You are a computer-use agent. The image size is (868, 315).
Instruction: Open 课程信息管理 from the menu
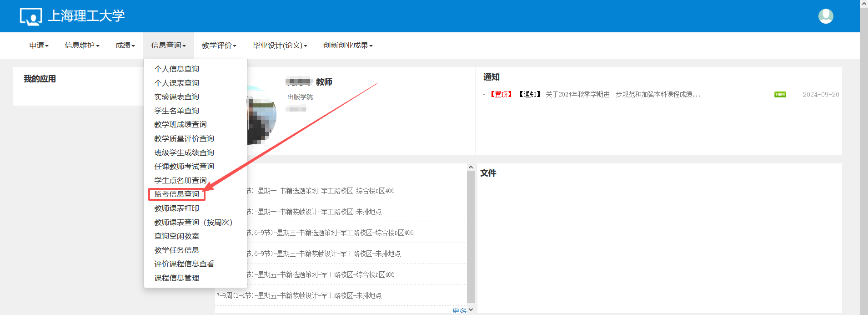(x=177, y=278)
